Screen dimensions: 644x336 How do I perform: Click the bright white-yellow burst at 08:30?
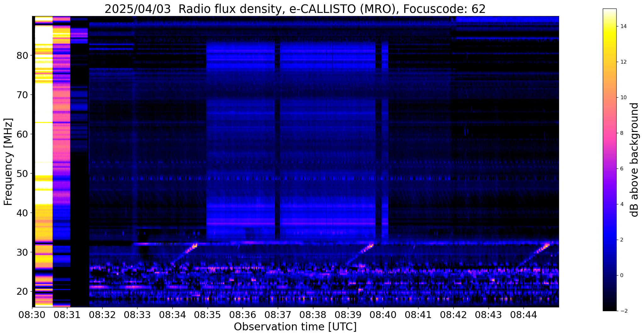[x=44, y=161]
